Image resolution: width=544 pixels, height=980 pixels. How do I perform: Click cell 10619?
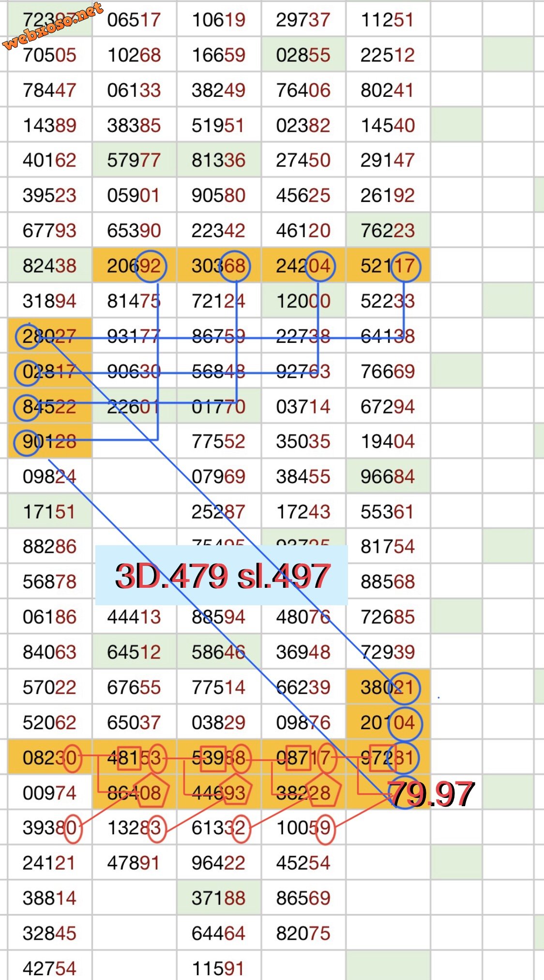(219, 20)
